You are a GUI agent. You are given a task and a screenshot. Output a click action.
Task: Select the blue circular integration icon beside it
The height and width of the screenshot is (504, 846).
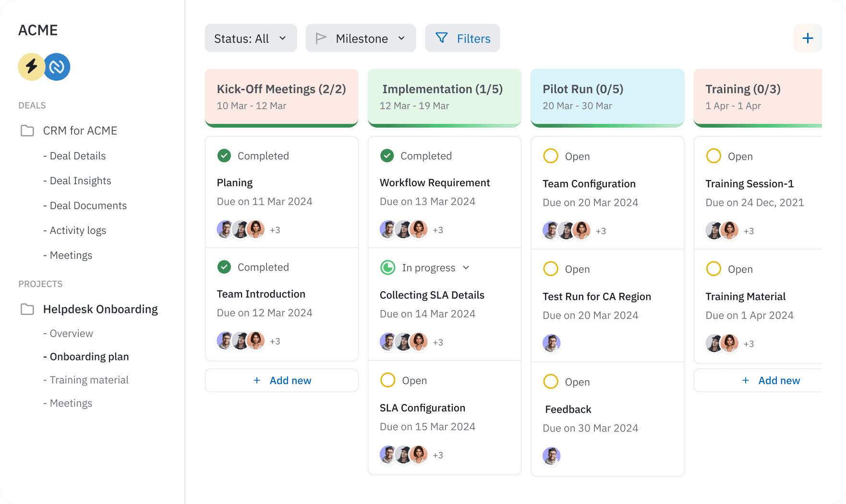tap(57, 67)
